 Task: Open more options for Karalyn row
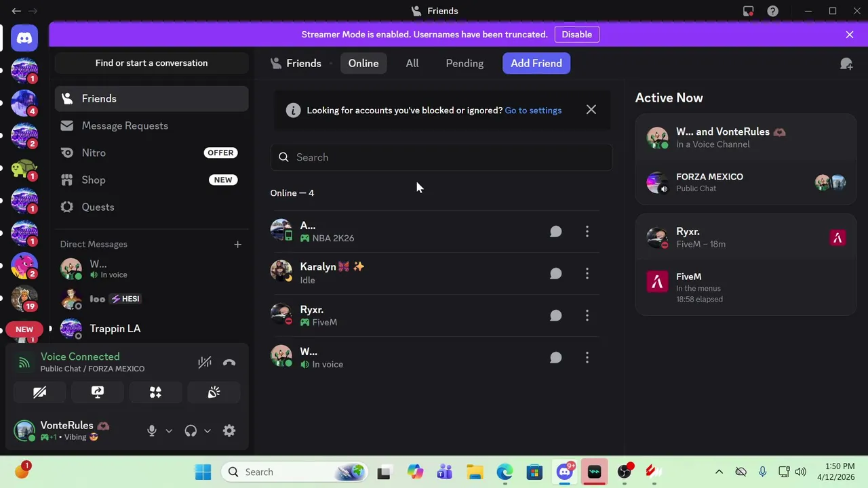coord(587,274)
